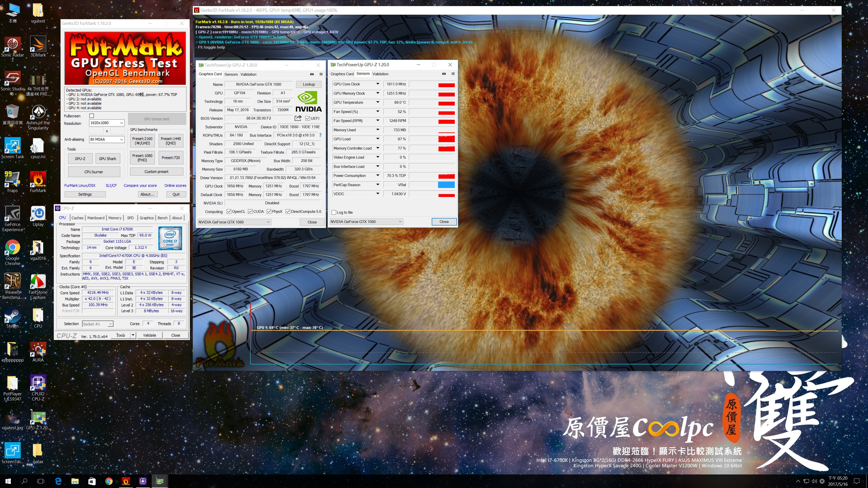
Task: Expand the Fan Speed (RPM) sensor dropdown
Action: click(377, 121)
